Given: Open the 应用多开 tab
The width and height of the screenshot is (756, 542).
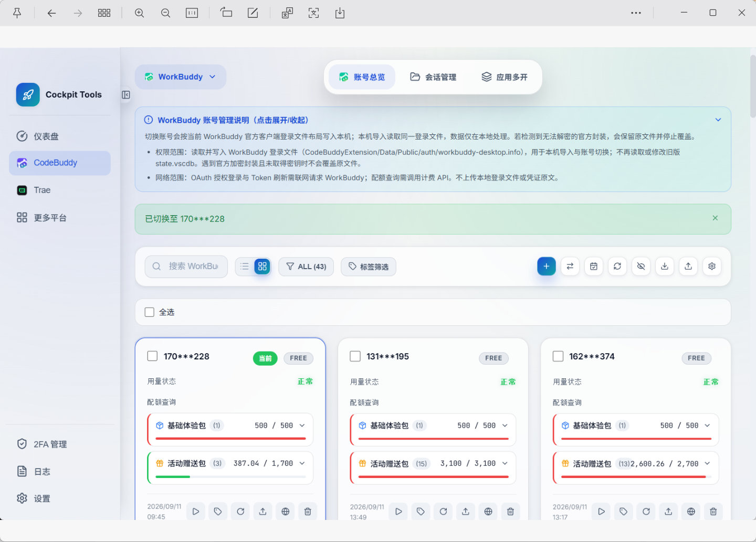Looking at the screenshot, I should pyautogui.click(x=505, y=77).
